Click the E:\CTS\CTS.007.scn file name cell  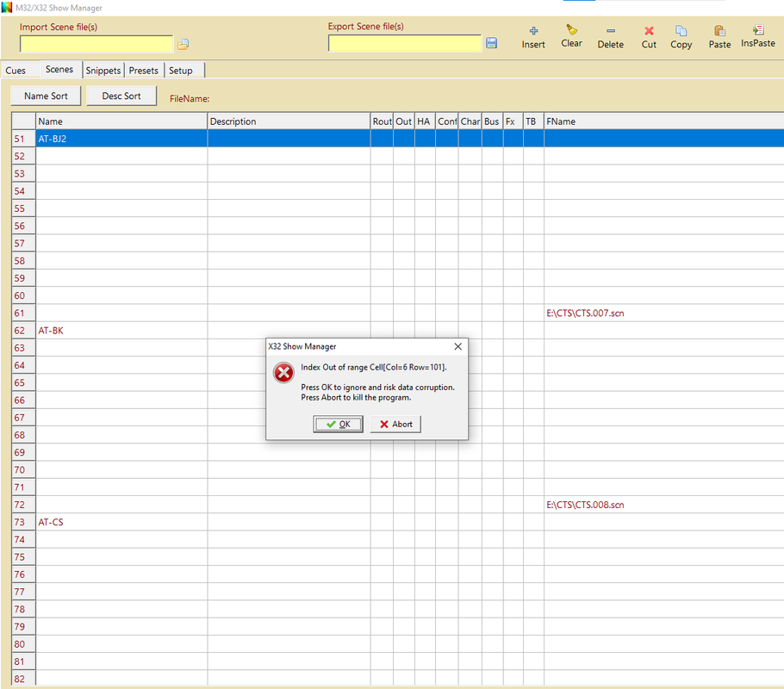point(664,313)
